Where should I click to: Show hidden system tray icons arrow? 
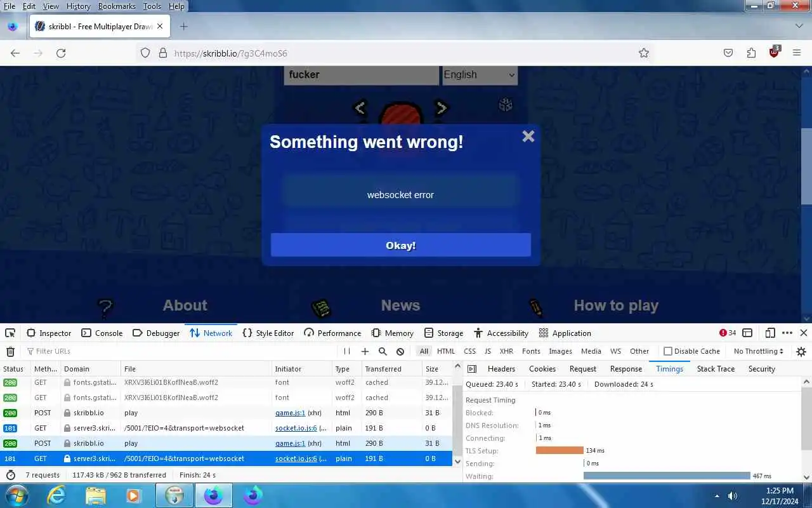tap(717, 496)
